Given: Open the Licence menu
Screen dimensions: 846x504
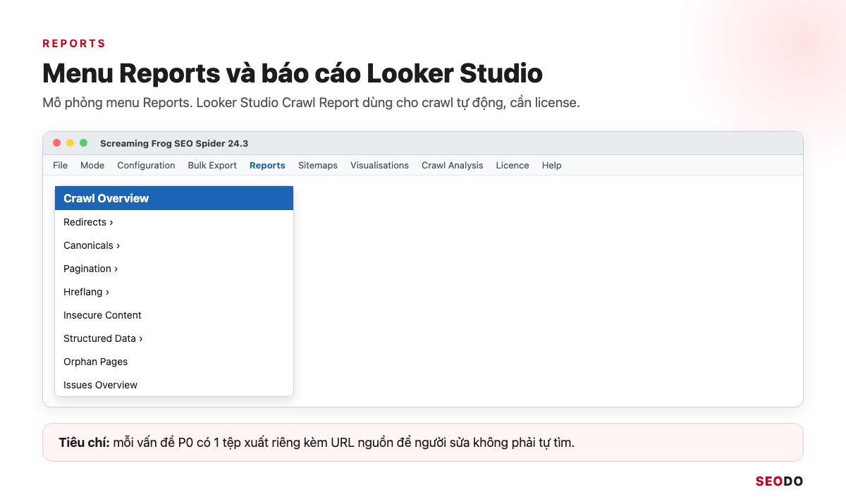Looking at the screenshot, I should [x=513, y=165].
